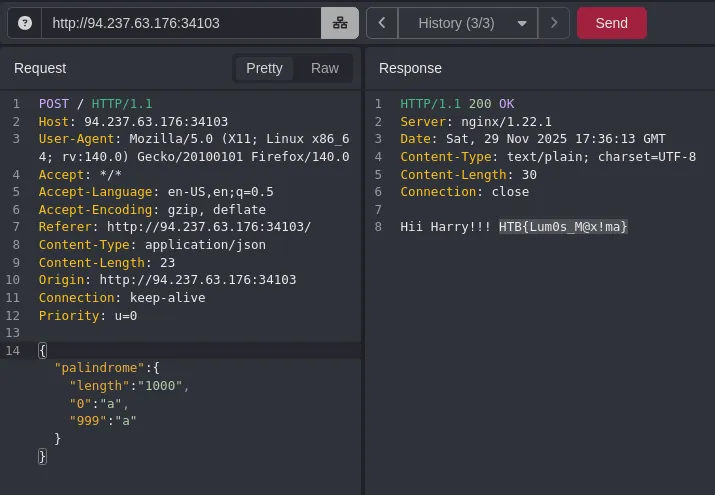715x495 pixels.
Task: Select the Request panel header
Action: click(x=40, y=68)
